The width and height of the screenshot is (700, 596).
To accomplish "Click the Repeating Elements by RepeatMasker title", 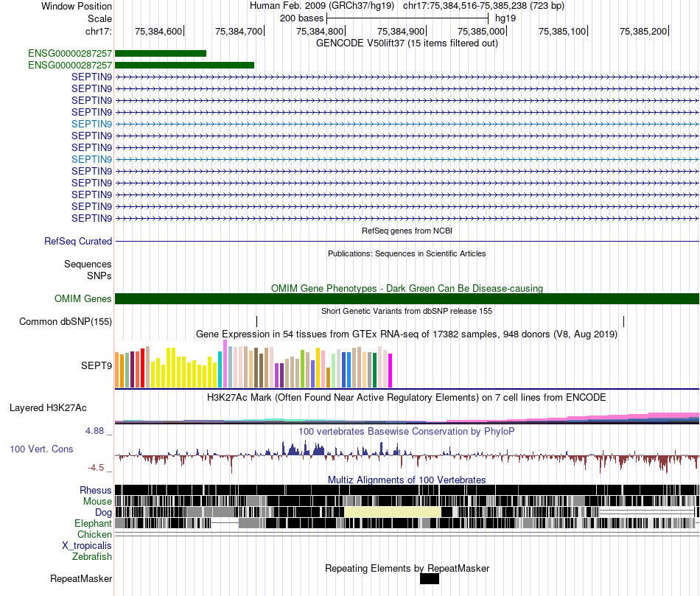I will point(407,568).
